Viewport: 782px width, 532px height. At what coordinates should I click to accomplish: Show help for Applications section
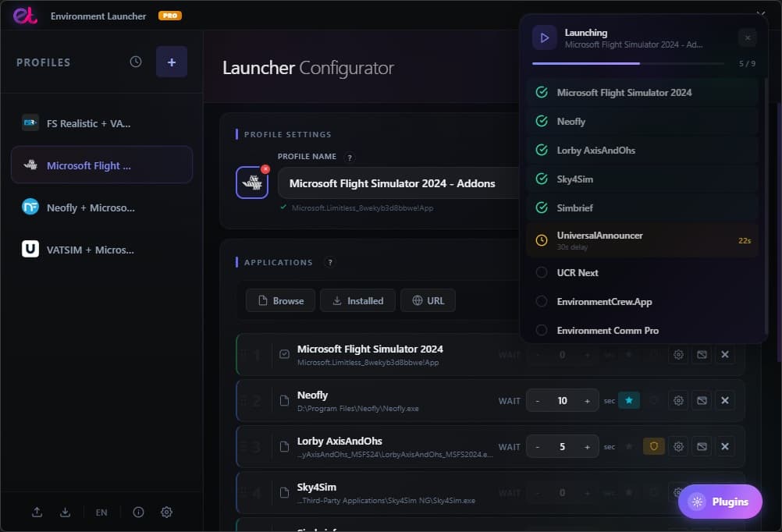(329, 262)
